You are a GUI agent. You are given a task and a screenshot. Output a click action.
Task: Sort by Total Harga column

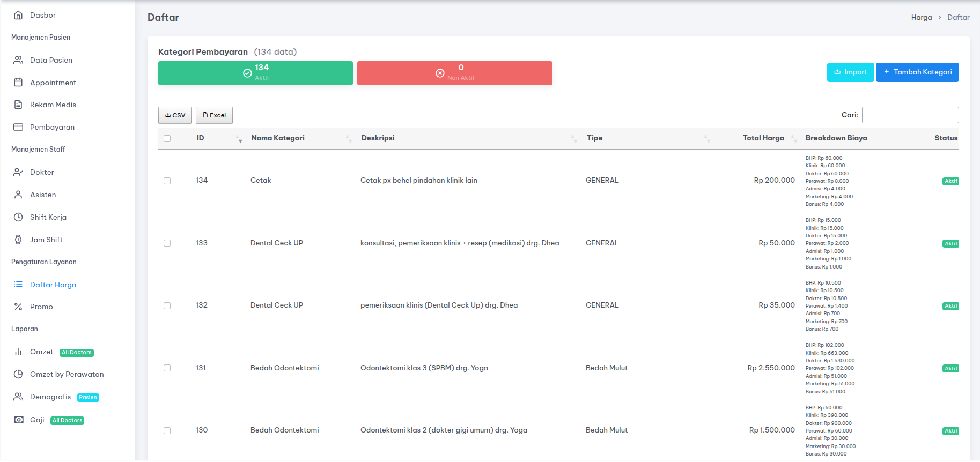pyautogui.click(x=793, y=138)
